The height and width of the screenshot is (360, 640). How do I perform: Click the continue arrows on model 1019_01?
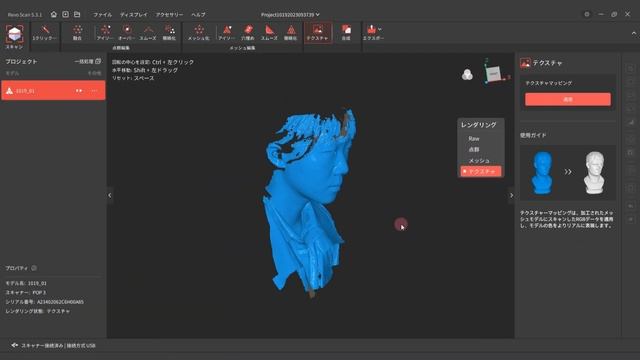pos(79,91)
